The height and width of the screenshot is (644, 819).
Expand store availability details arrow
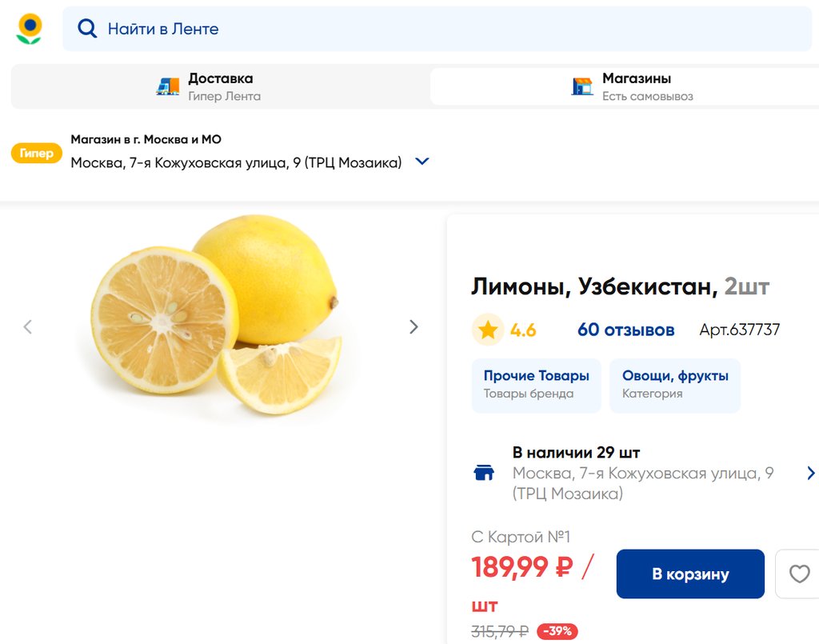[x=811, y=473]
